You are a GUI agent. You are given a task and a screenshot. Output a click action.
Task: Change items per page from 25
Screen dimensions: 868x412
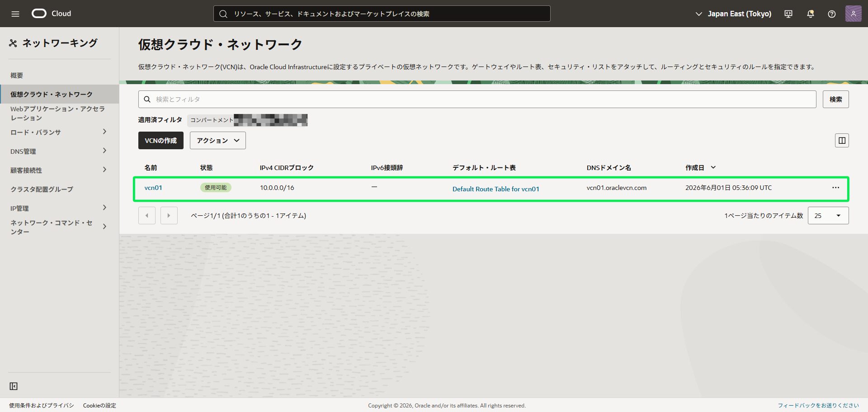tap(828, 216)
